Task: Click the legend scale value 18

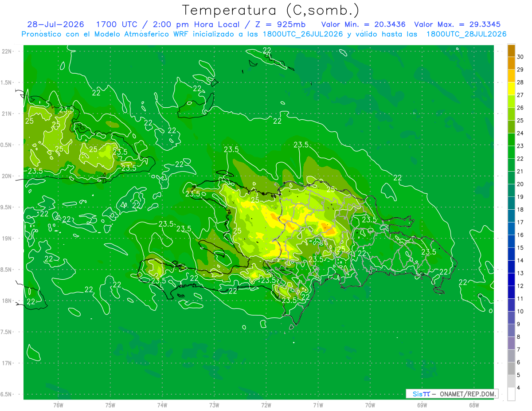Action: click(520, 210)
